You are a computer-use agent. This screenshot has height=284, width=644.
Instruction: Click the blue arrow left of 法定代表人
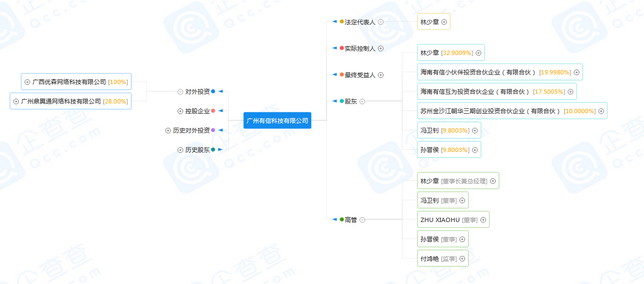pos(335,22)
